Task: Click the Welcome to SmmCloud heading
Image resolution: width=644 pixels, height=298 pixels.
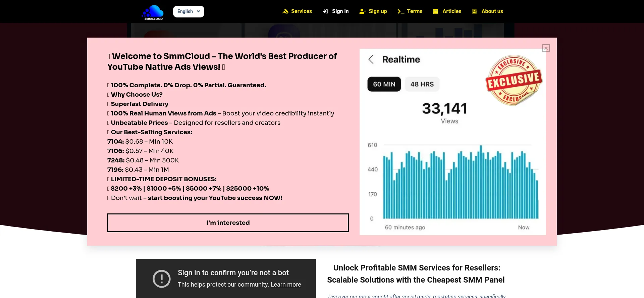Action: tap(222, 61)
